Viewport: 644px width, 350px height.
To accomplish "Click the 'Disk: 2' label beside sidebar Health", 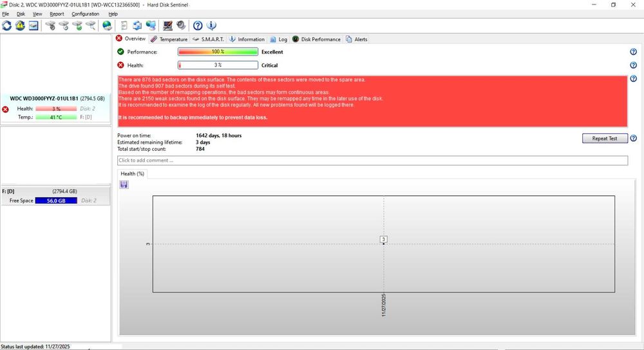I will tap(88, 108).
